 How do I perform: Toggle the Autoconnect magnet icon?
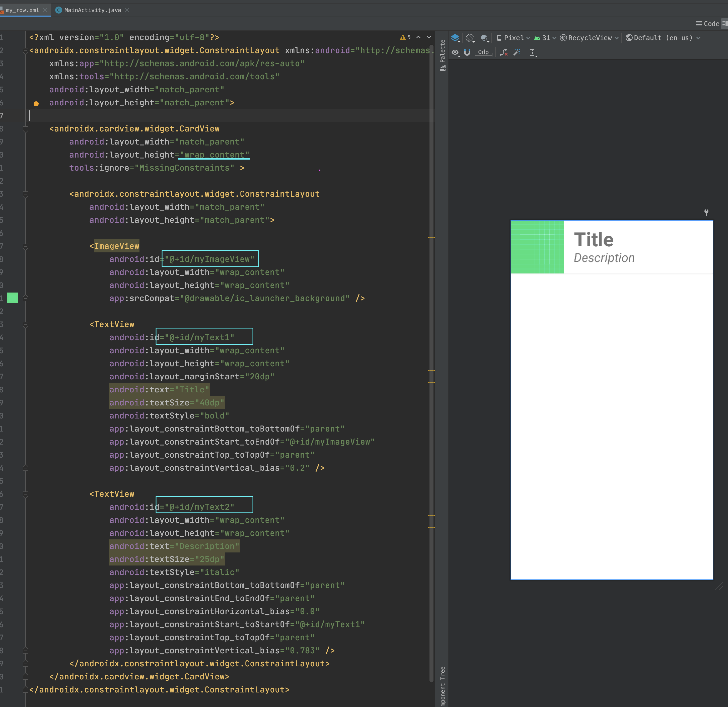tap(467, 52)
